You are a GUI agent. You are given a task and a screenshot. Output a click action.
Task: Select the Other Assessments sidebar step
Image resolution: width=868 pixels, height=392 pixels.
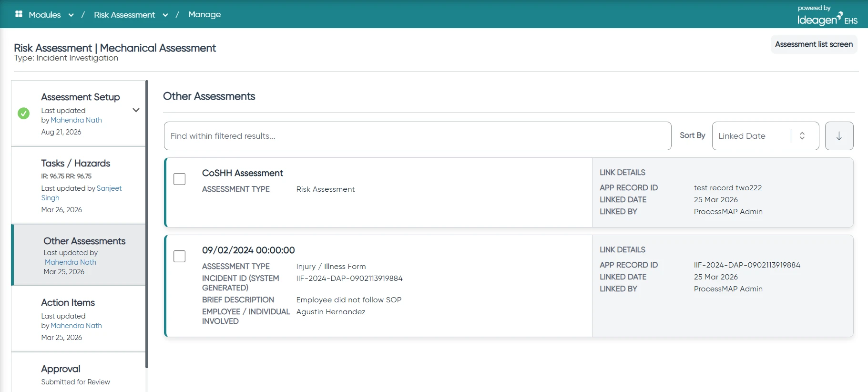(x=79, y=255)
